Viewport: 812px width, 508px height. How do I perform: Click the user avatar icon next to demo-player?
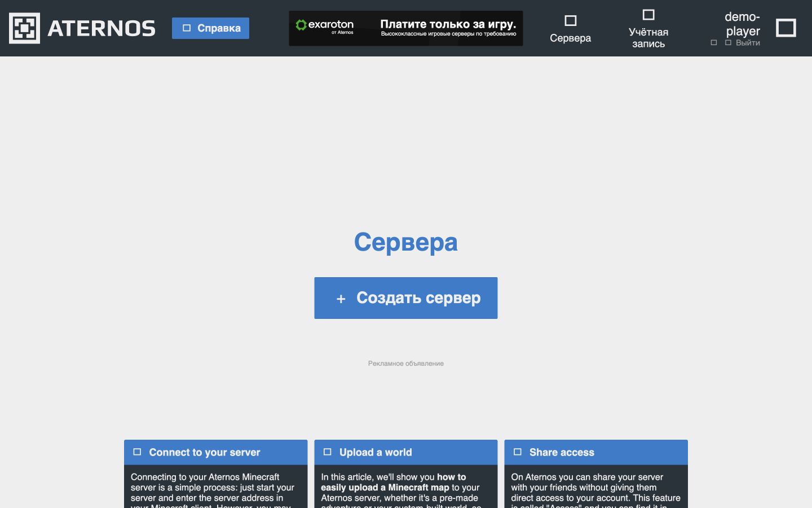click(x=786, y=28)
